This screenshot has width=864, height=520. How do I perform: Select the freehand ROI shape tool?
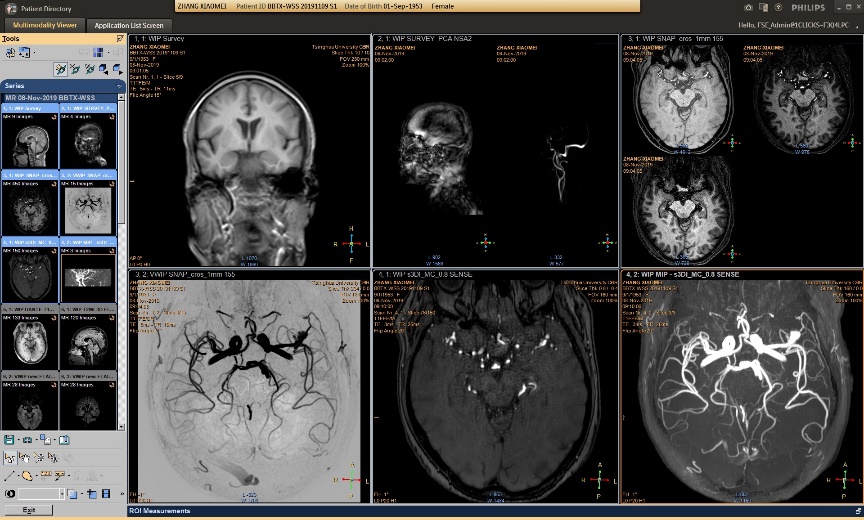coord(28,475)
